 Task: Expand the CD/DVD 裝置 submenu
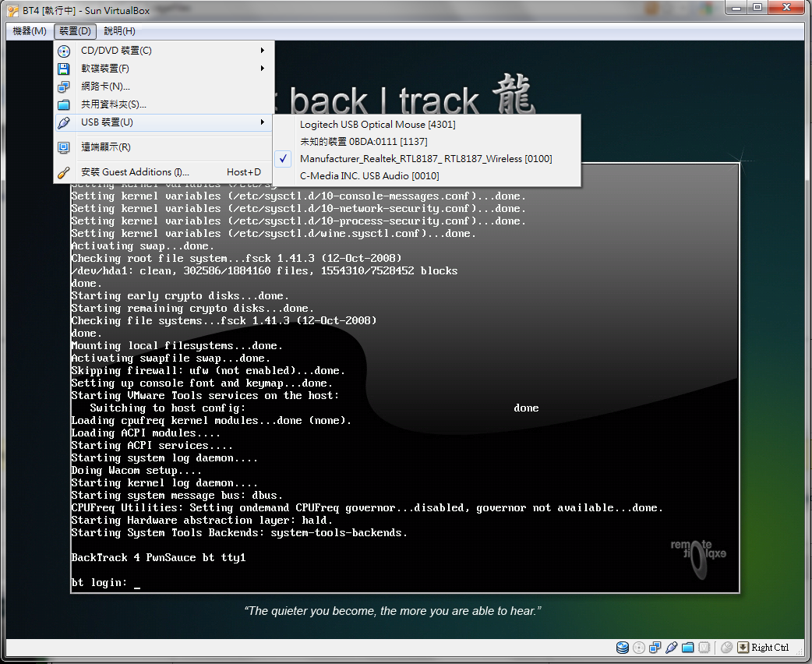[x=164, y=50]
